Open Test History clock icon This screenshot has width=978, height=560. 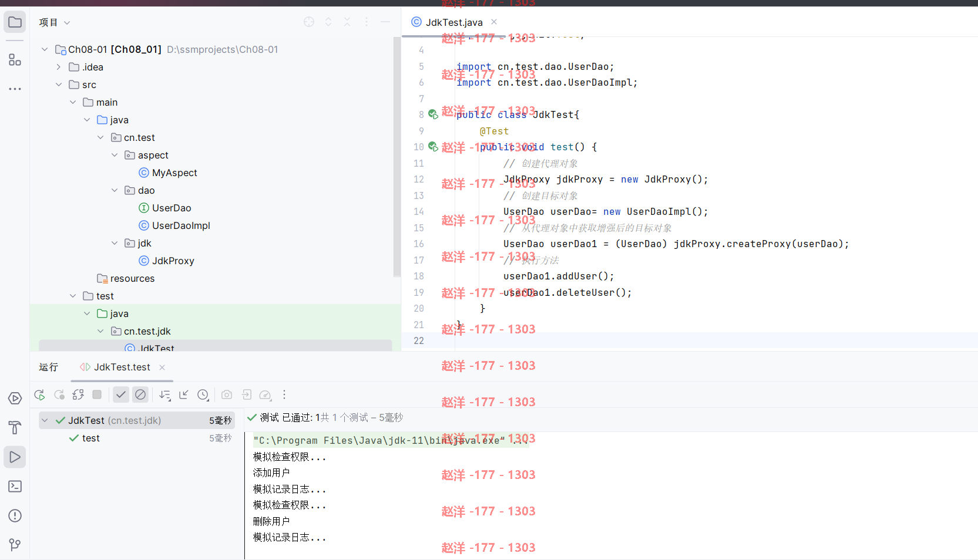(x=203, y=395)
